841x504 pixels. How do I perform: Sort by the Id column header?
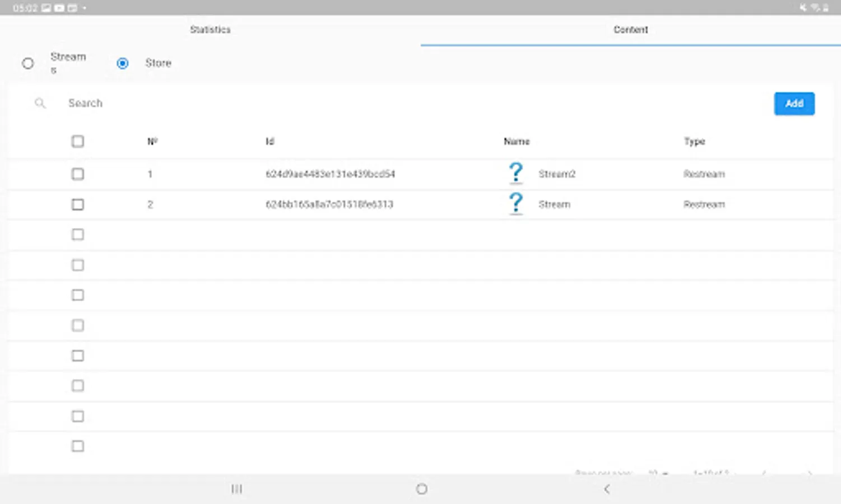[270, 141]
